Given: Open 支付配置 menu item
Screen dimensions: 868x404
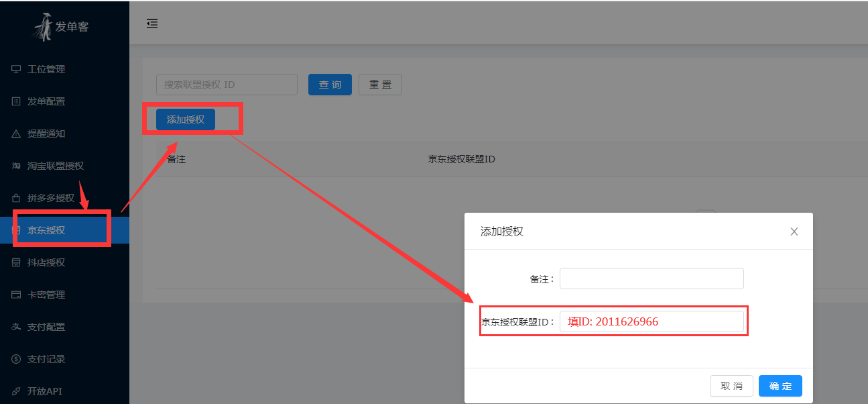Looking at the screenshot, I should tap(64, 327).
